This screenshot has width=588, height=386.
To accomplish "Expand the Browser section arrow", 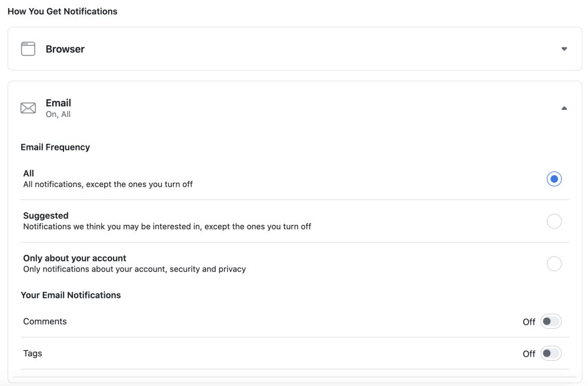I will point(564,49).
